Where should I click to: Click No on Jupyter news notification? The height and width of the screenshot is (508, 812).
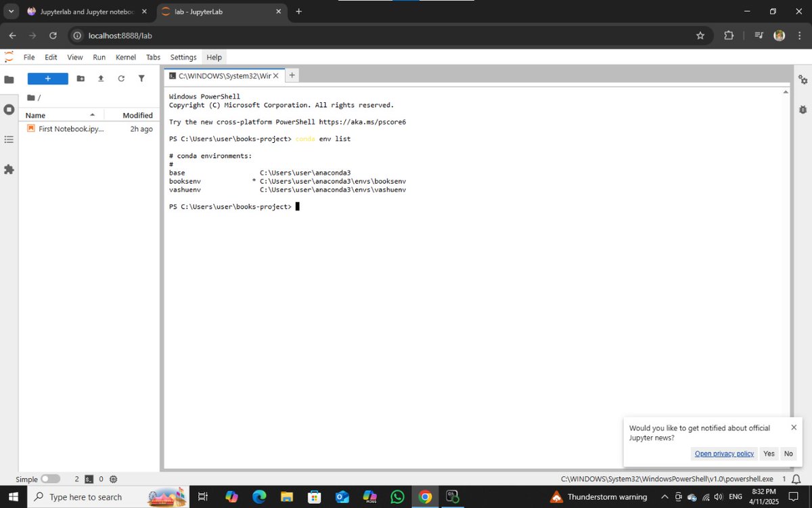pyautogui.click(x=788, y=454)
